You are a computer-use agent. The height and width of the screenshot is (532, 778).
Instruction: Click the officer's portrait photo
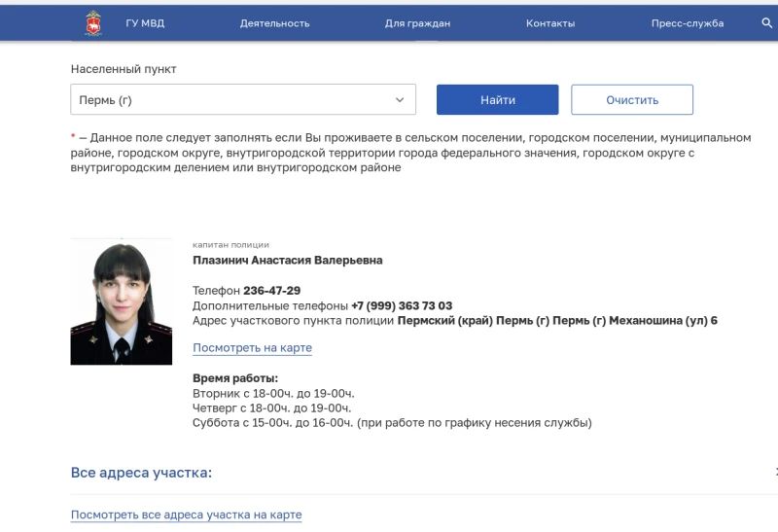[121, 301]
